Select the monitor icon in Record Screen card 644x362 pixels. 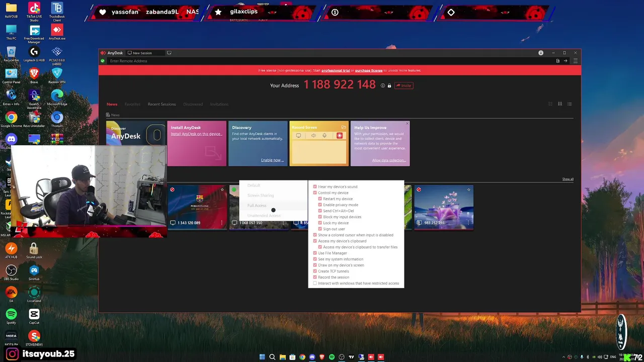click(x=298, y=135)
